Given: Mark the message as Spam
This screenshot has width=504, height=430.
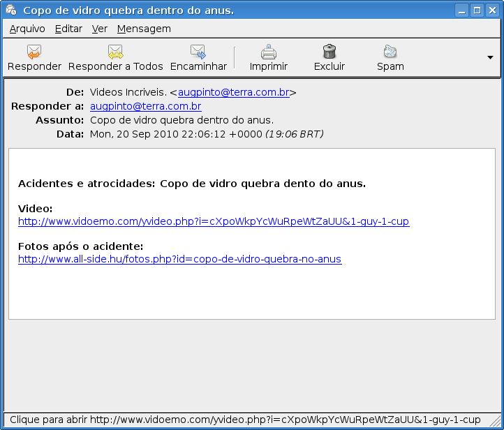Looking at the screenshot, I should coord(390,58).
